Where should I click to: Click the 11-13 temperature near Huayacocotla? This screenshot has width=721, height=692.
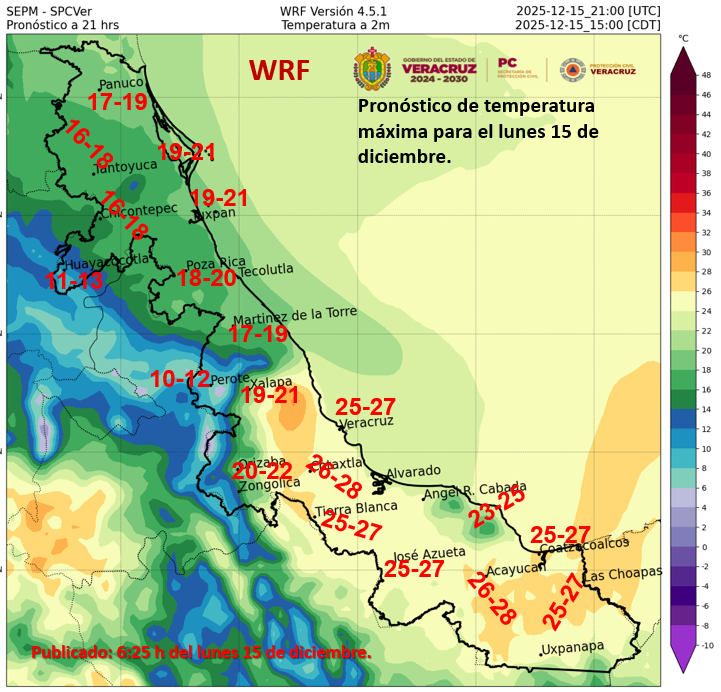click(x=74, y=281)
